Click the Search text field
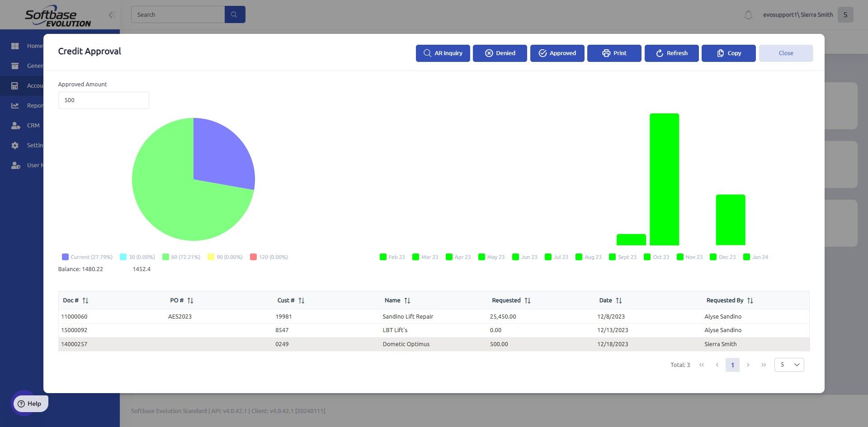 [178, 14]
